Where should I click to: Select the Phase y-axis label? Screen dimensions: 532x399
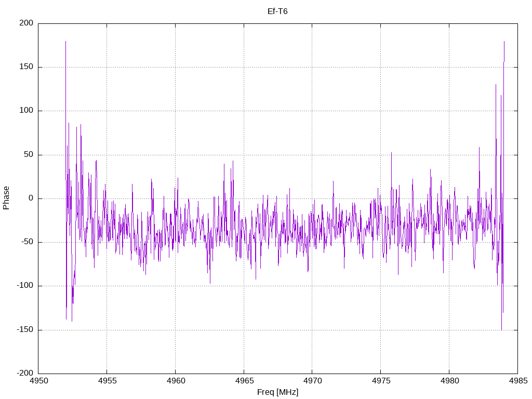pyautogui.click(x=6, y=198)
